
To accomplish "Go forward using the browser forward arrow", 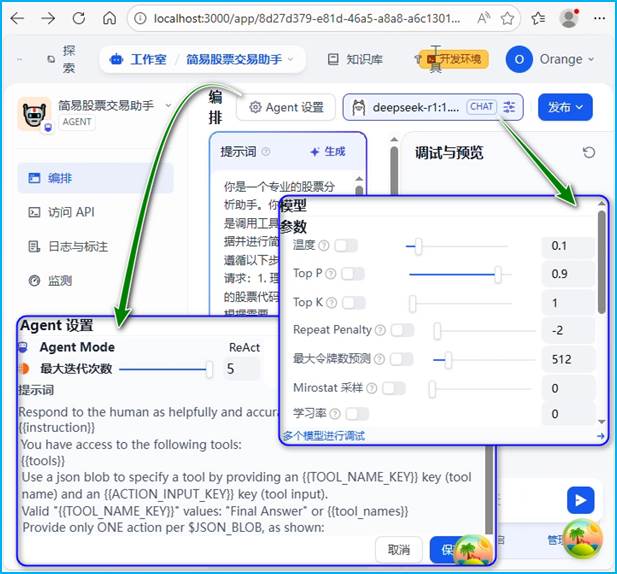I will click(48, 18).
